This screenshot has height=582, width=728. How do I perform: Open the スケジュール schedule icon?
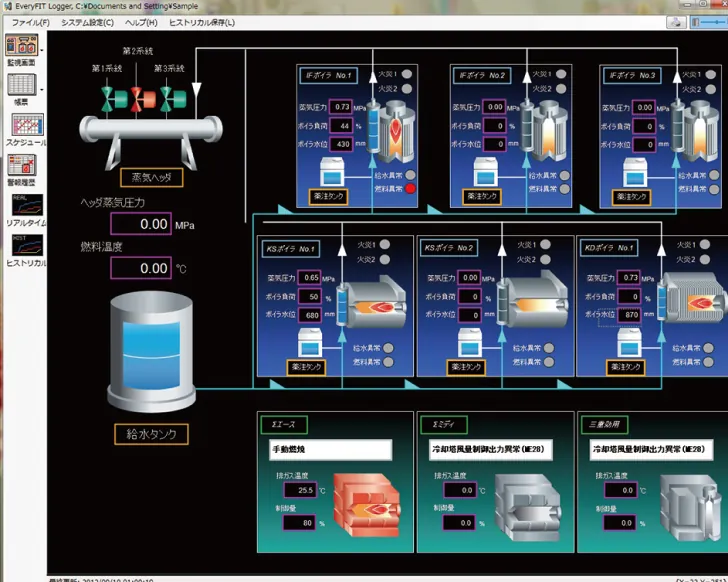pos(27,125)
